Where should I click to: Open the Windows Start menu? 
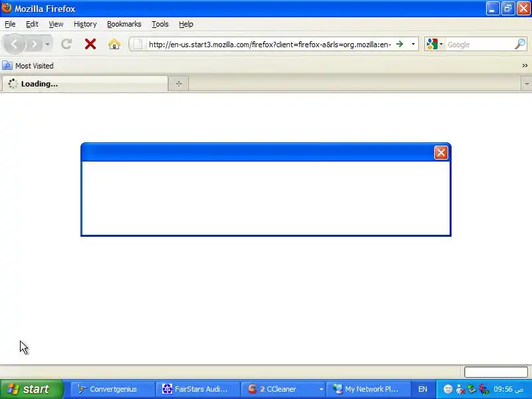click(x=31, y=389)
